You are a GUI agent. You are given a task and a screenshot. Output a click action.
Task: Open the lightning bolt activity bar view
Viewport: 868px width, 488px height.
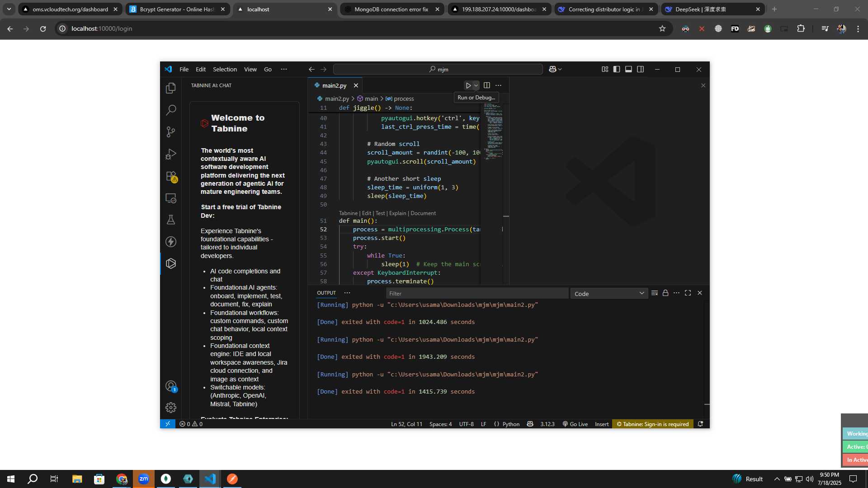(171, 242)
